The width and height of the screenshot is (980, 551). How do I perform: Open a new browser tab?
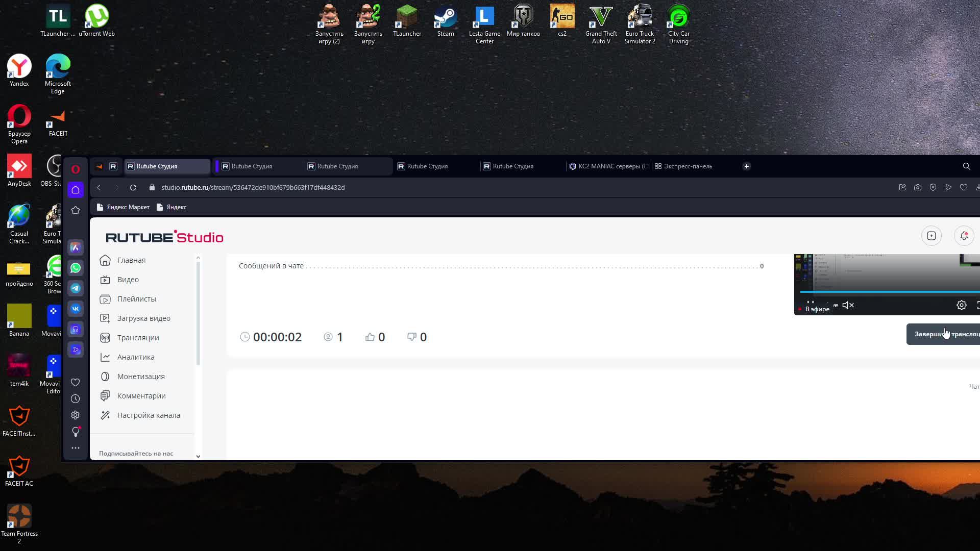point(746,166)
